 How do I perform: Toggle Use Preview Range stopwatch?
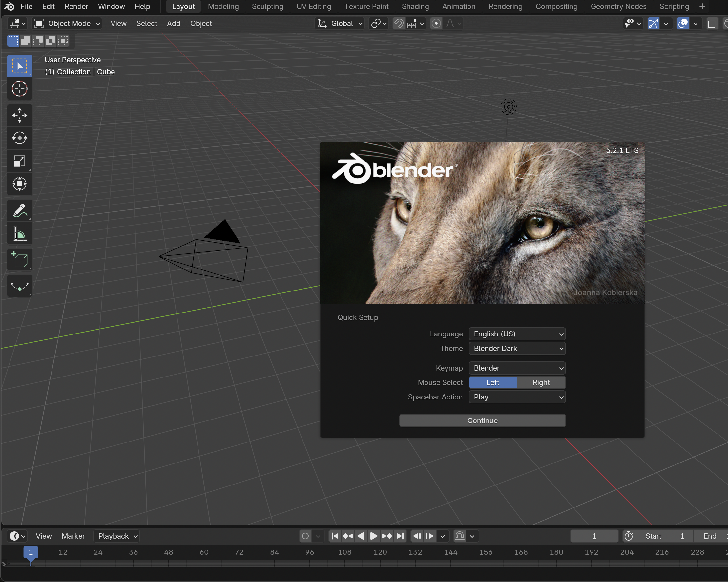[629, 536]
